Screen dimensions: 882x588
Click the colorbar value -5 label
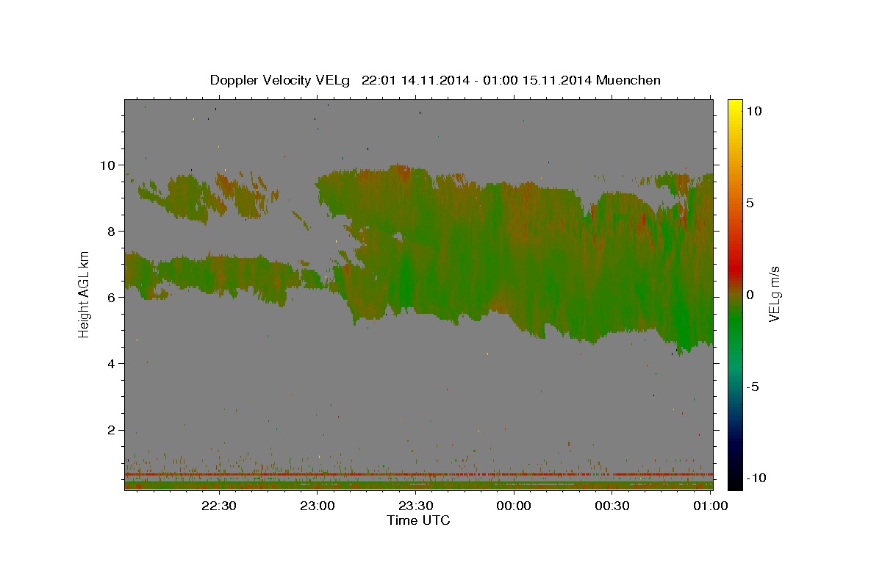[753, 387]
